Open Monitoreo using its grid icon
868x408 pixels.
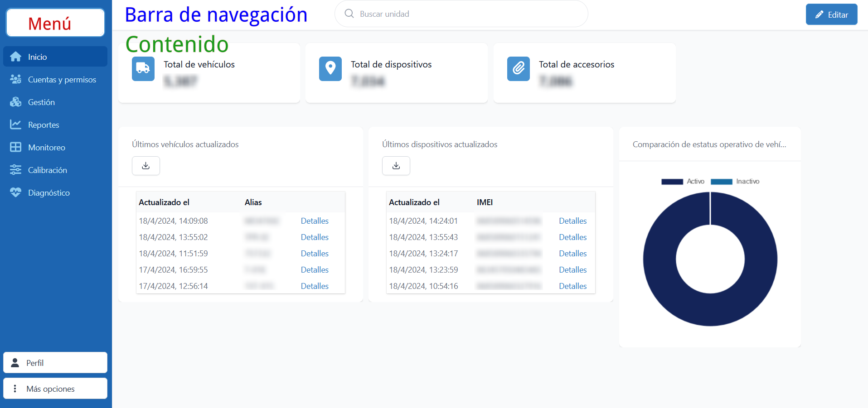(x=16, y=147)
